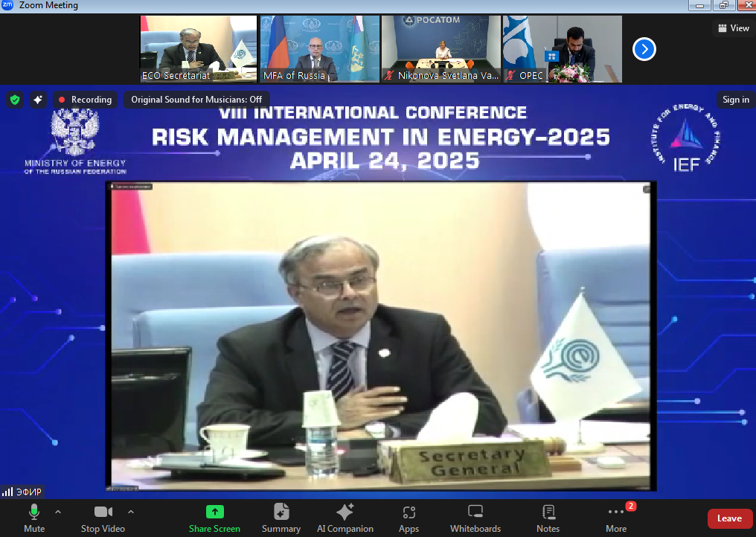The width and height of the screenshot is (756, 537).
Task: Show next participants with the arrow button
Action: pyautogui.click(x=644, y=49)
